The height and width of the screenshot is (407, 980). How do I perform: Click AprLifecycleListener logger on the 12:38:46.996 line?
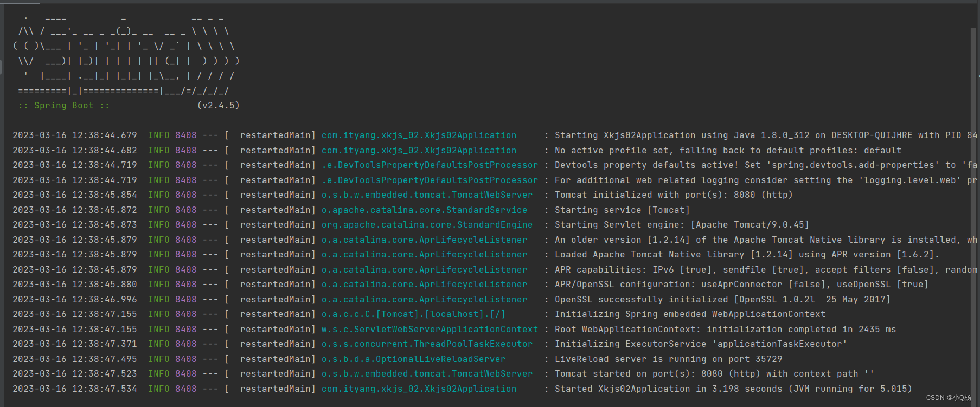pyautogui.click(x=424, y=300)
